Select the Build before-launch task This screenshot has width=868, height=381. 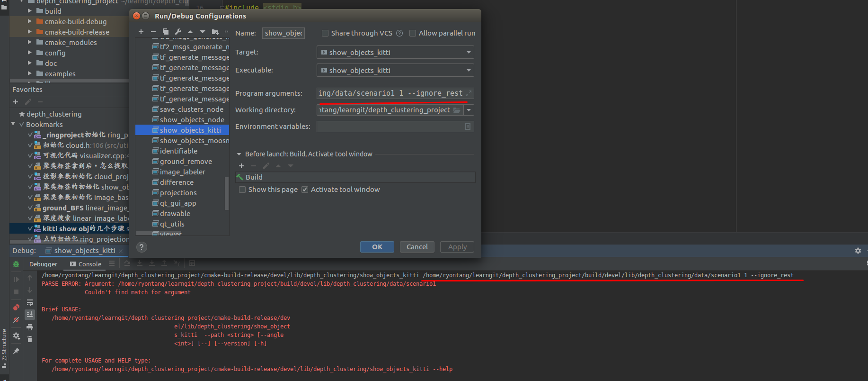(355, 177)
